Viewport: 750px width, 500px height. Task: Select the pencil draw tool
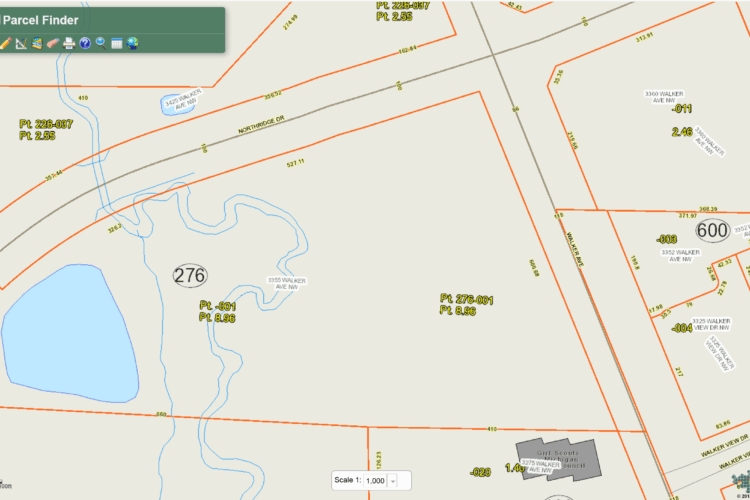coord(5,43)
